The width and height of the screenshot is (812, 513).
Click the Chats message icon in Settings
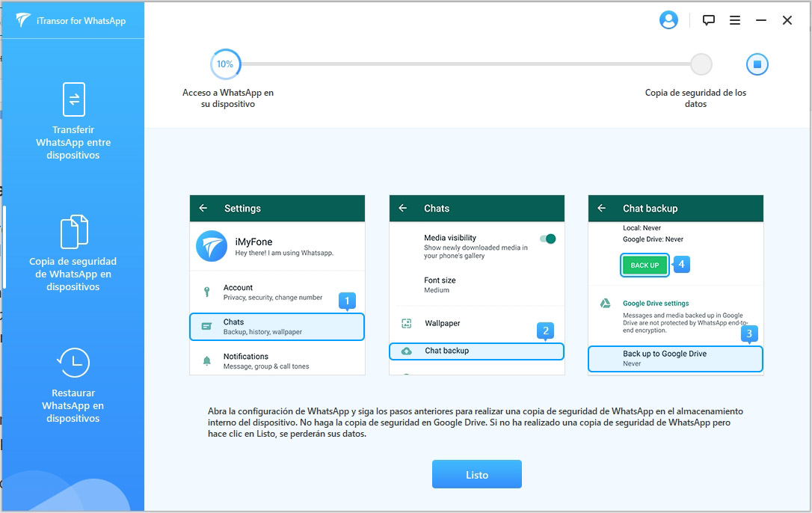click(x=206, y=327)
